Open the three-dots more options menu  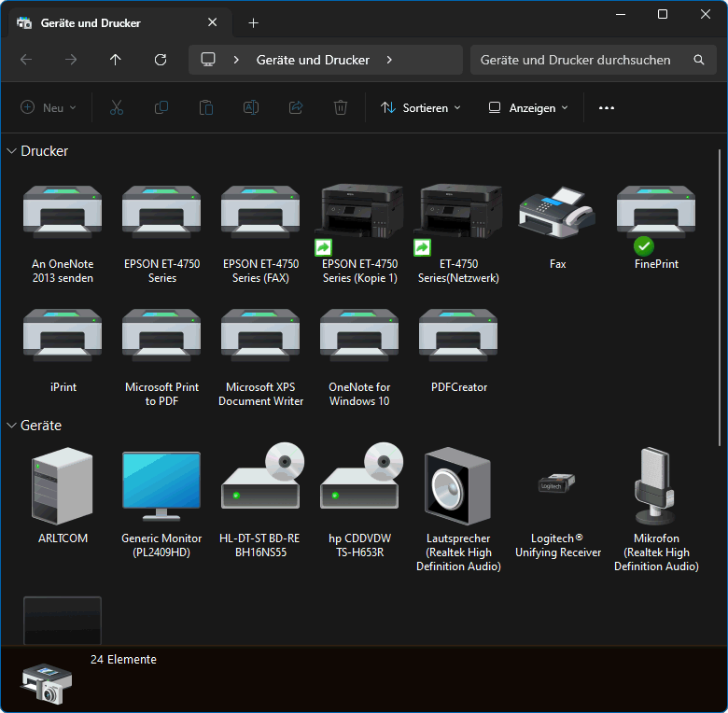click(x=607, y=108)
